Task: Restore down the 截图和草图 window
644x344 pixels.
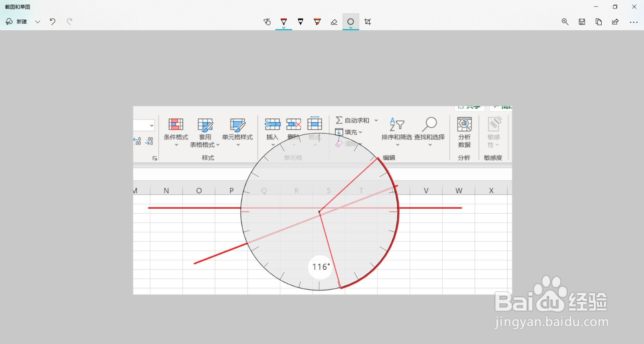Action: [615, 7]
